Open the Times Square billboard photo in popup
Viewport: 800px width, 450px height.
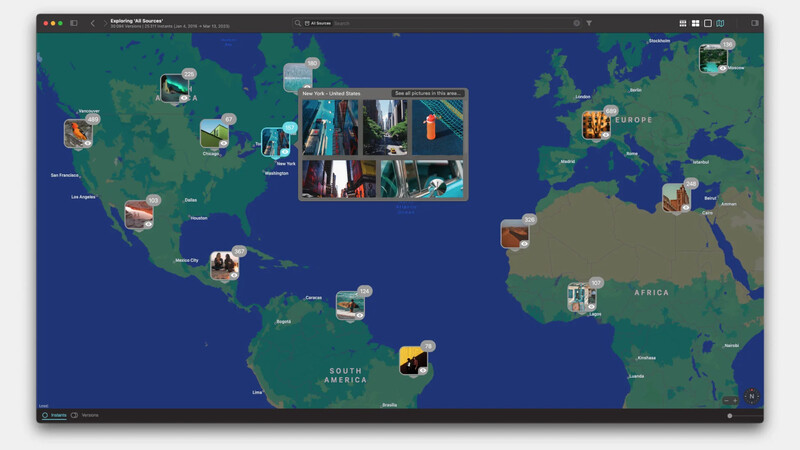tap(339, 179)
